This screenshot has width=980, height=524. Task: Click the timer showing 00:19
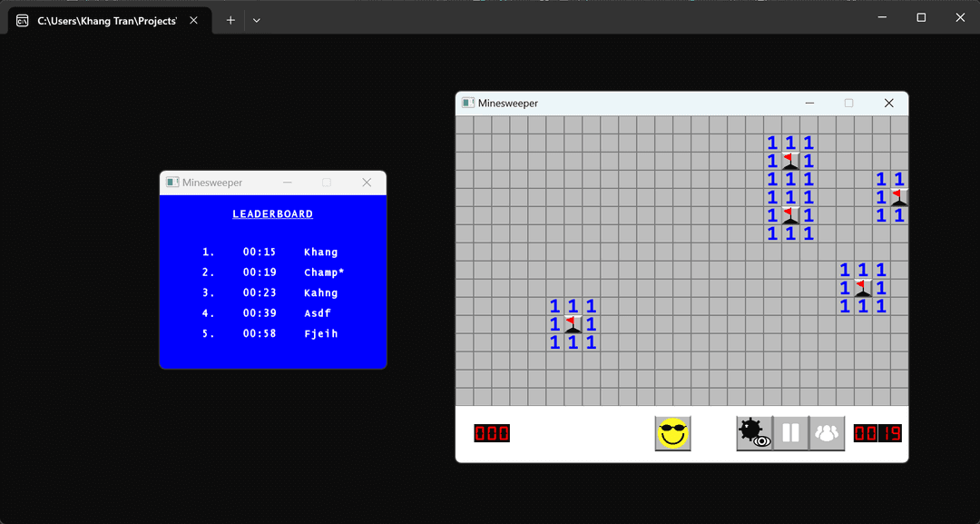875,433
